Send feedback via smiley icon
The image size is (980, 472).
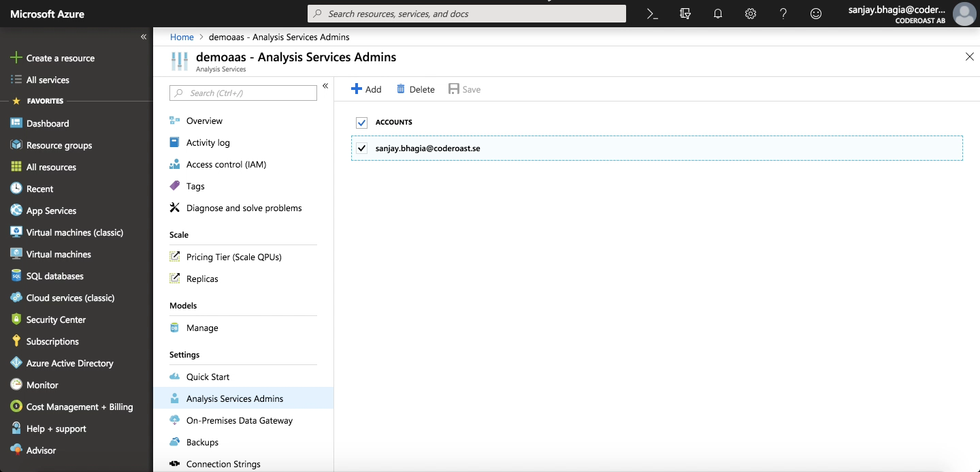(815, 14)
